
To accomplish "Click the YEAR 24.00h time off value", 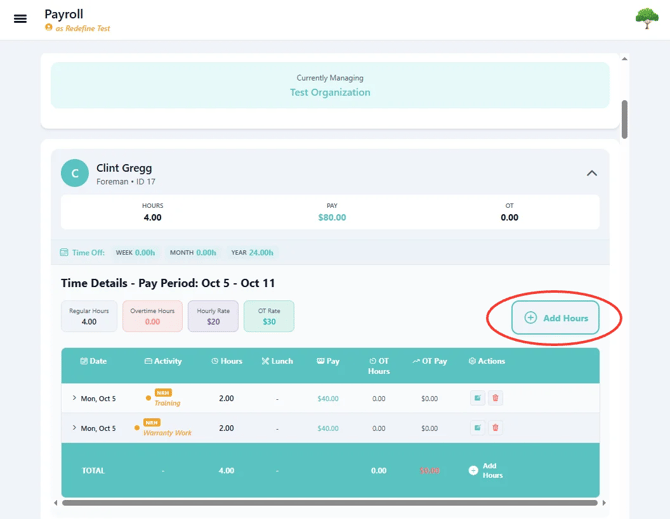I will pyautogui.click(x=252, y=252).
